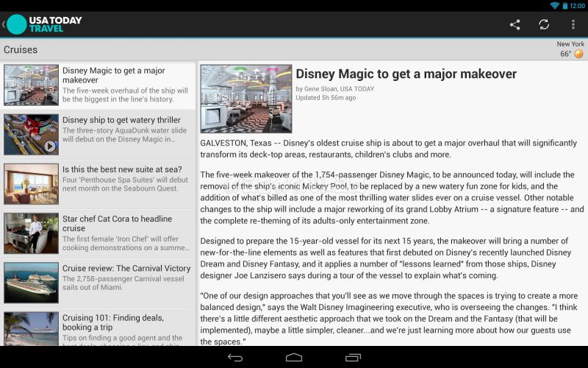This screenshot has height=368, width=588.
Task: Tap the share icon in the top bar
Action: [515, 25]
